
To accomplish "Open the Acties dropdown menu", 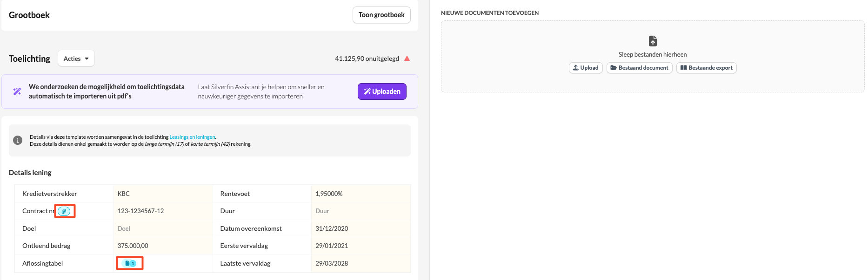I will coord(76,59).
